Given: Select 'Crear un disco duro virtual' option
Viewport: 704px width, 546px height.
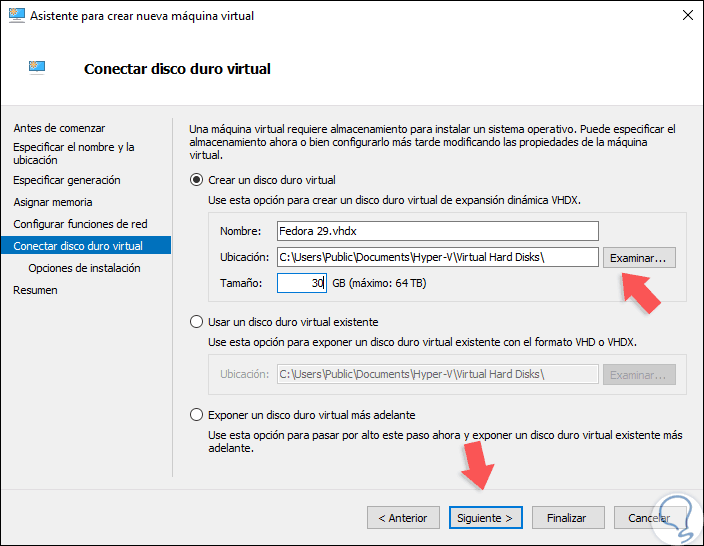Looking at the screenshot, I should [x=197, y=180].
